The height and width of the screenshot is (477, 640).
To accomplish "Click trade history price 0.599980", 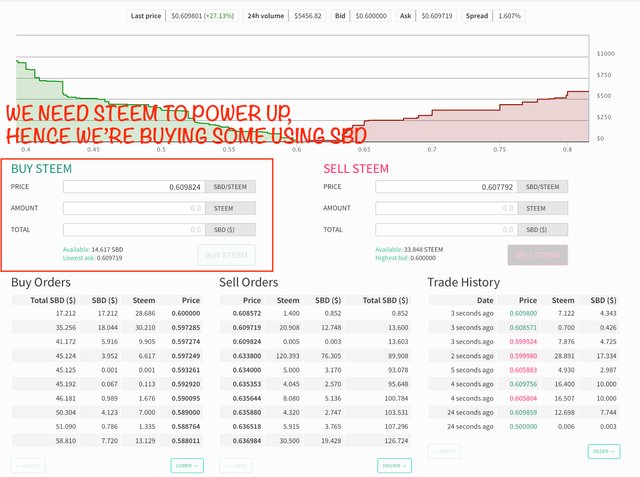I will click(523, 356).
